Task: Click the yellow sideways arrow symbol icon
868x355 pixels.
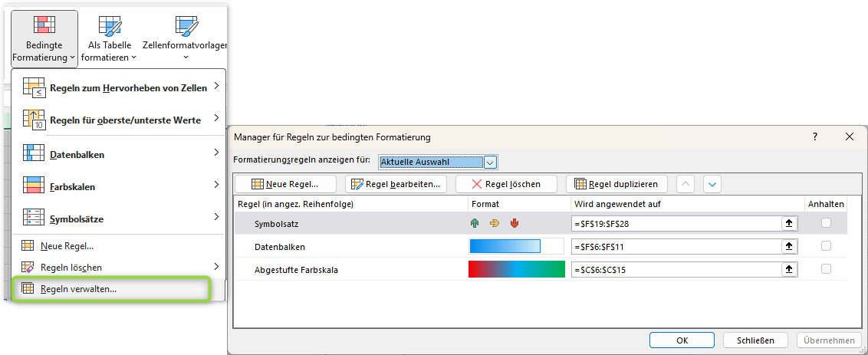Action: click(495, 223)
